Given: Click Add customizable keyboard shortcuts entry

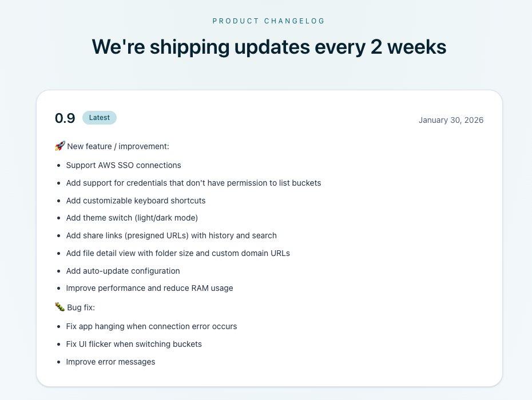Looking at the screenshot, I should click(136, 201).
